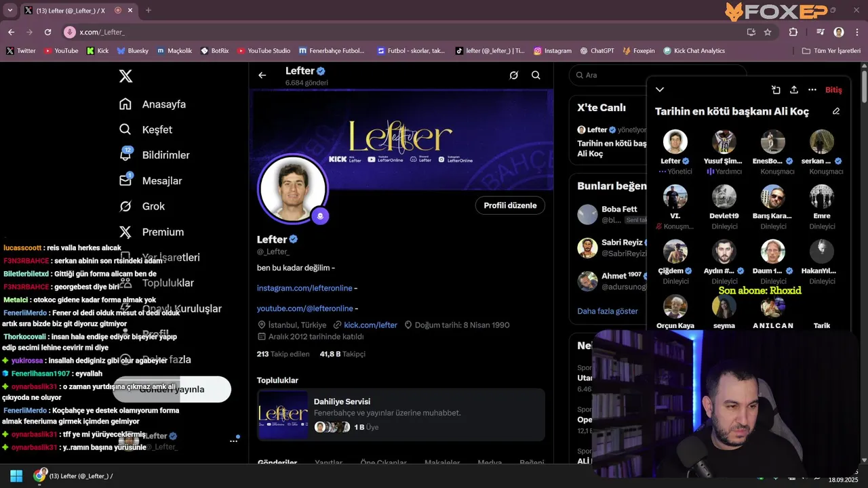Expand Tüm Yer İşaretleri bookmarks folder

831,51
